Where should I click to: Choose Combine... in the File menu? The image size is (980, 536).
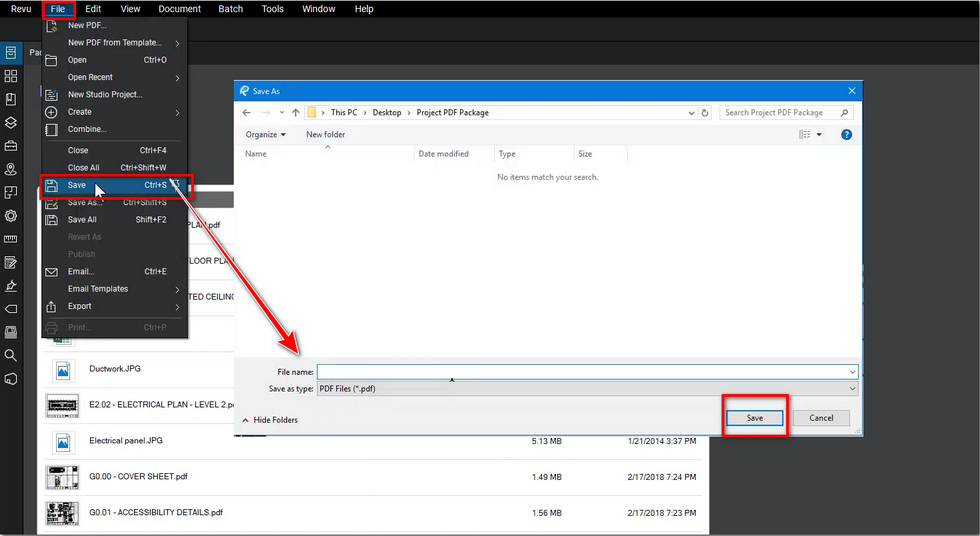[116, 129]
